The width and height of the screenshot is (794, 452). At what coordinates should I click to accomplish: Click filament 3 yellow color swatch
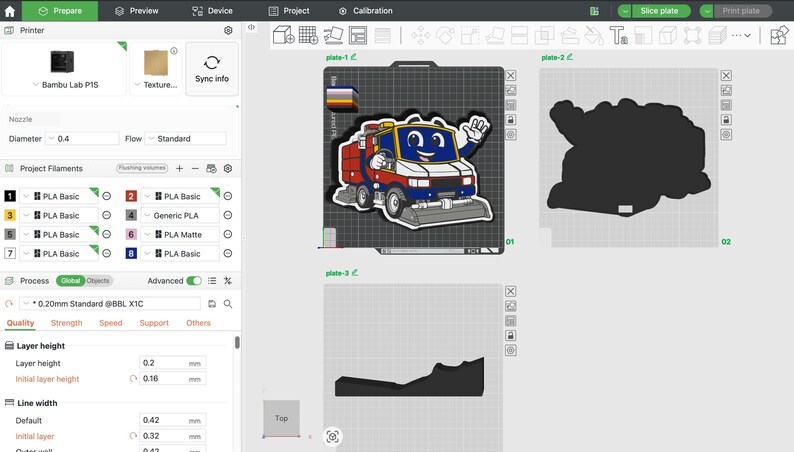[10, 215]
